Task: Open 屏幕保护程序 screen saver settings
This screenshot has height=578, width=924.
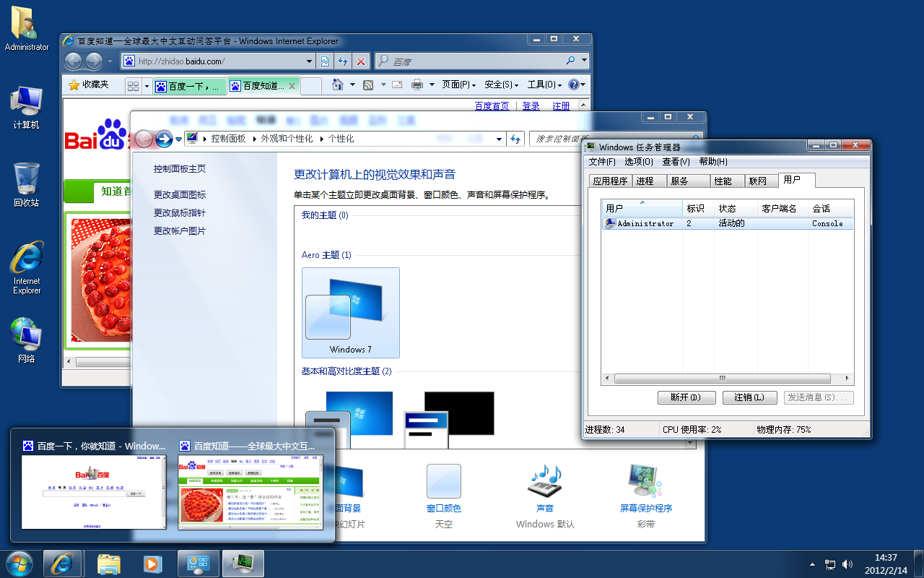Action: [x=645, y=497]
